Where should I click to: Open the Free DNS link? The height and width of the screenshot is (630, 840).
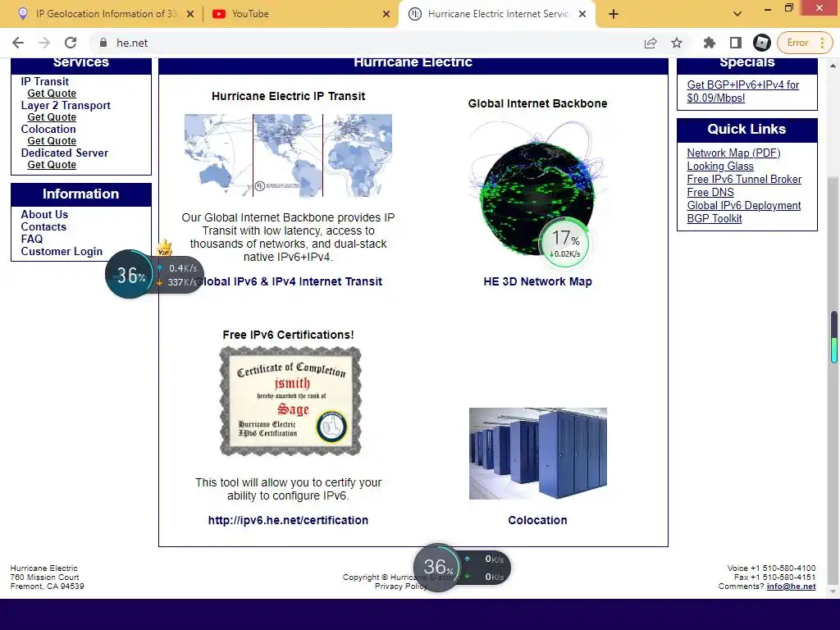coord(710,192)
